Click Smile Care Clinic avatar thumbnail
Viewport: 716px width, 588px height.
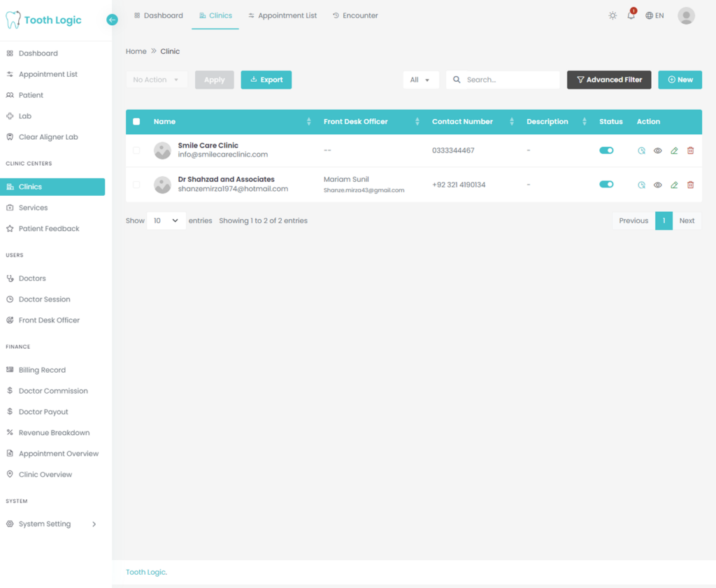pos(162,150)
